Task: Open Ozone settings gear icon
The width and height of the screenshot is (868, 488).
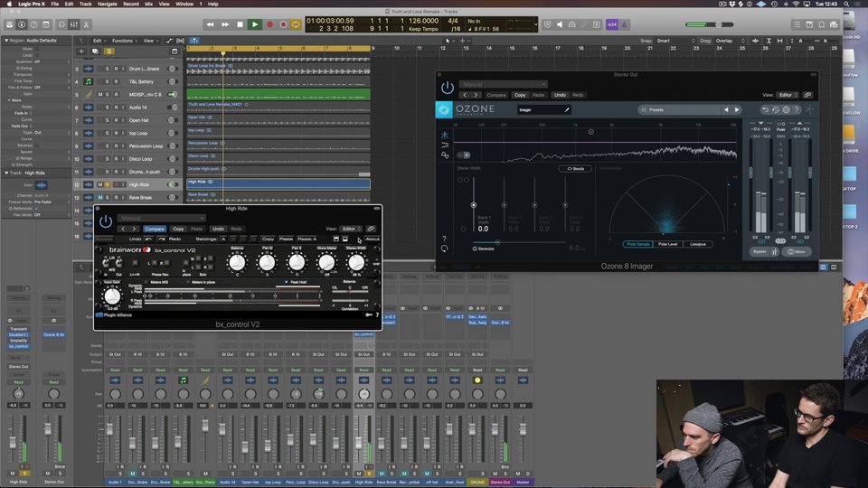Action: tap(786, 109)
